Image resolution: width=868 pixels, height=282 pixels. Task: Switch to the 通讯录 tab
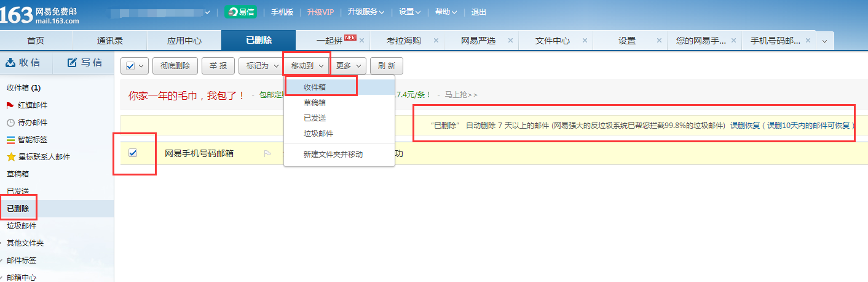pyautogui.click(x=109, y=41)
